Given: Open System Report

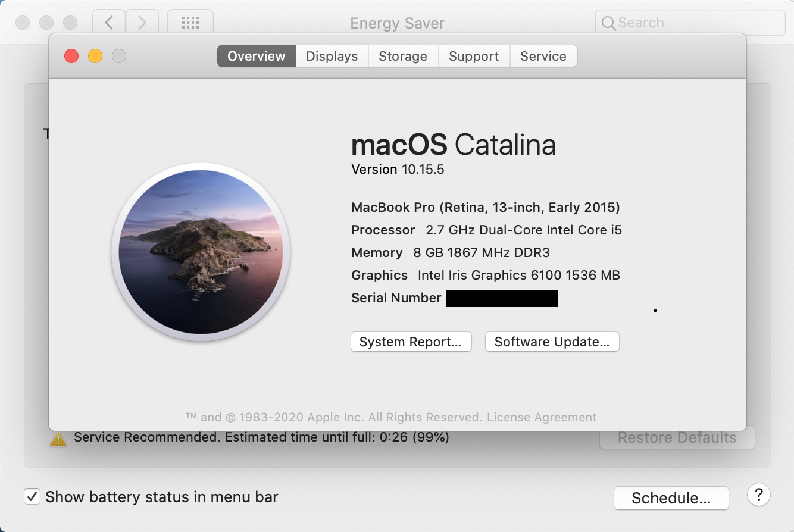Looking at the screenshot, I should coord(411,342).
